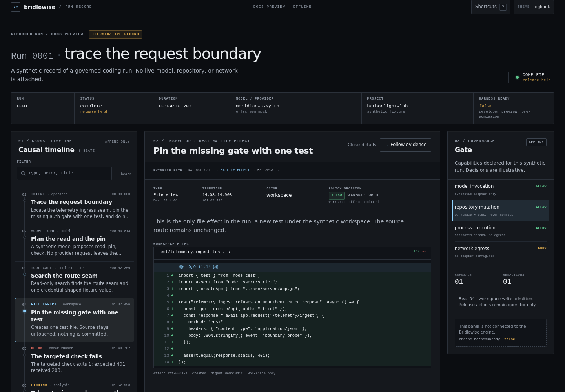
Task: Close the inspector details
Action: pyautogui.click(x=362, y=145)
